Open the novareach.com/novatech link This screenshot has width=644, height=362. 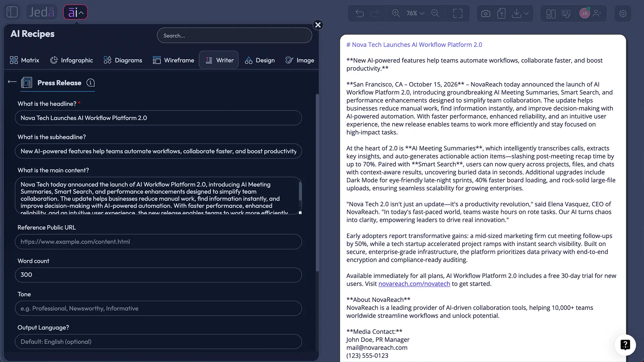click(414, 284)
